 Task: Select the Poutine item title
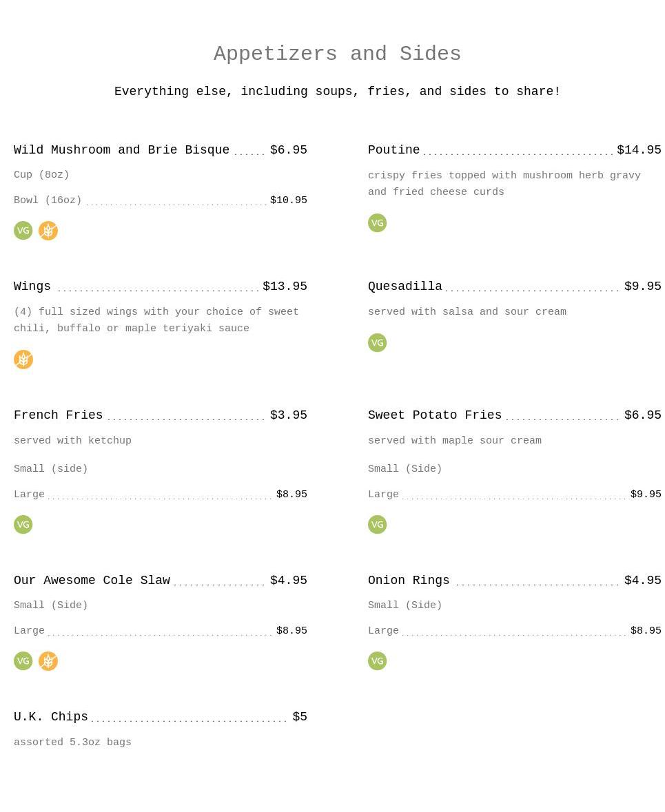(x=394, y=149)
